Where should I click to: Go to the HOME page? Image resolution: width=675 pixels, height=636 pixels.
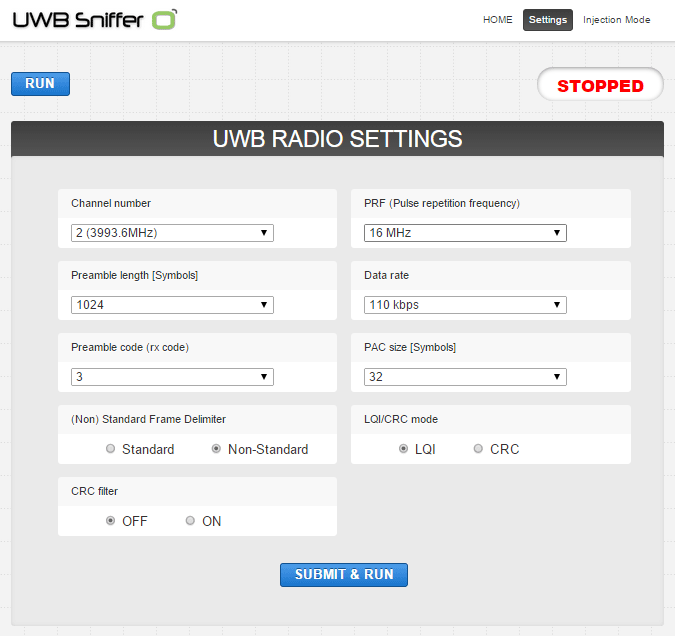pyautogui.click(x=498, y=20)
